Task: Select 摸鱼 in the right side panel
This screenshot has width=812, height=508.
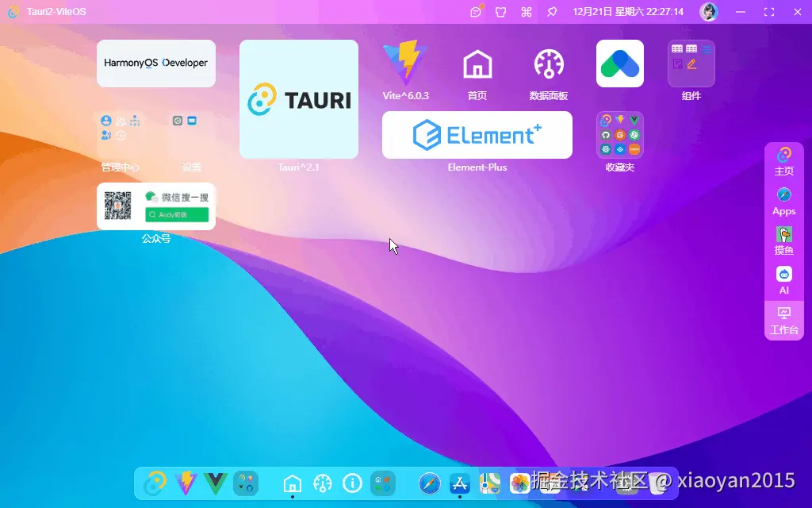Action: [x=783, y=241]
